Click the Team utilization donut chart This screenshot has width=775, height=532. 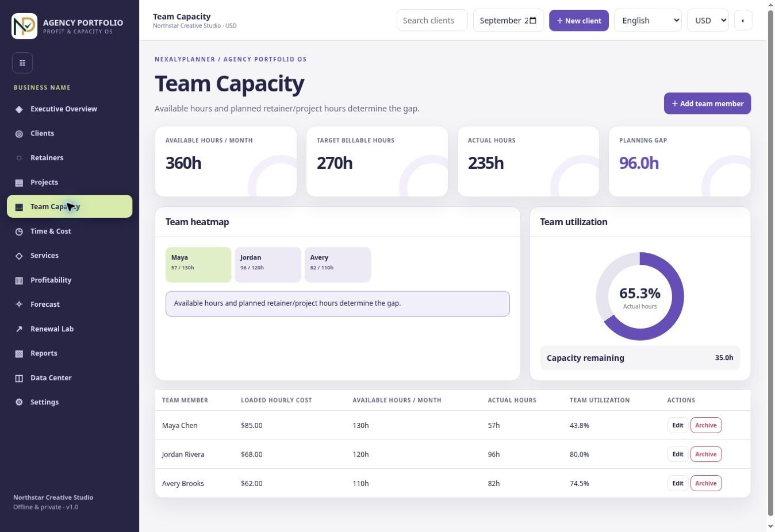[640, 296]
